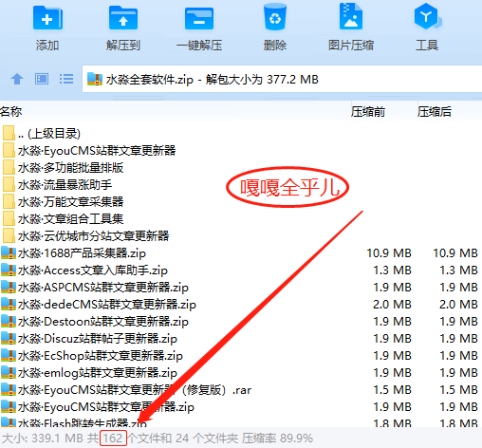Click the 2.0 MB 压缩后 size cell
The image size is (482, 448).
(x=458, y=305)
